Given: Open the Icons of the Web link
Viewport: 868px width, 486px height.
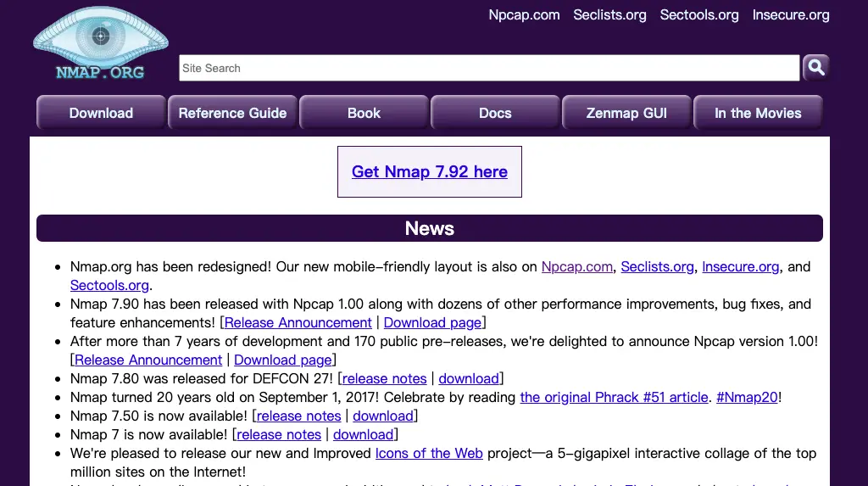Looking at the screenshot, I should coord(429,453).
